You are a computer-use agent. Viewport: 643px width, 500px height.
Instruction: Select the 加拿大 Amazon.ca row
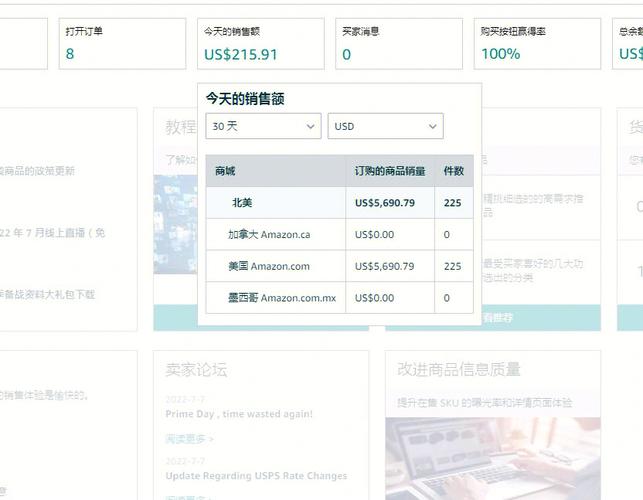click(340, 234)
